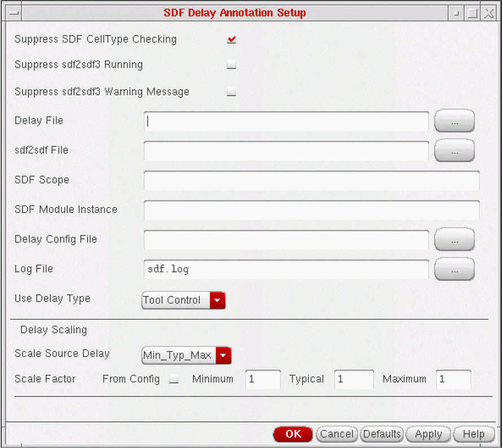The image size is (503, 448).
Task: Uncheck Suppress SDF CellType Checking
Action: 231,40
